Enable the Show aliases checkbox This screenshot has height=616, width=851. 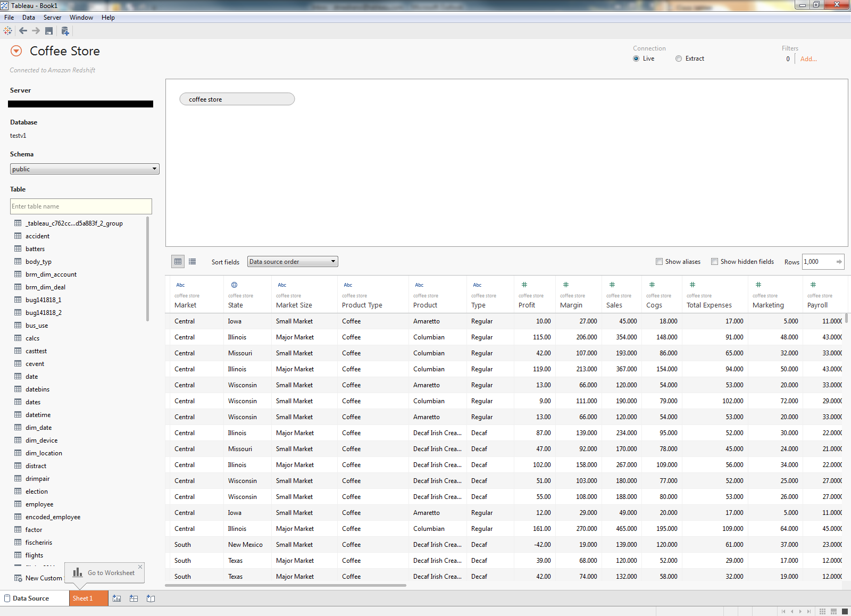click(659, 262)
